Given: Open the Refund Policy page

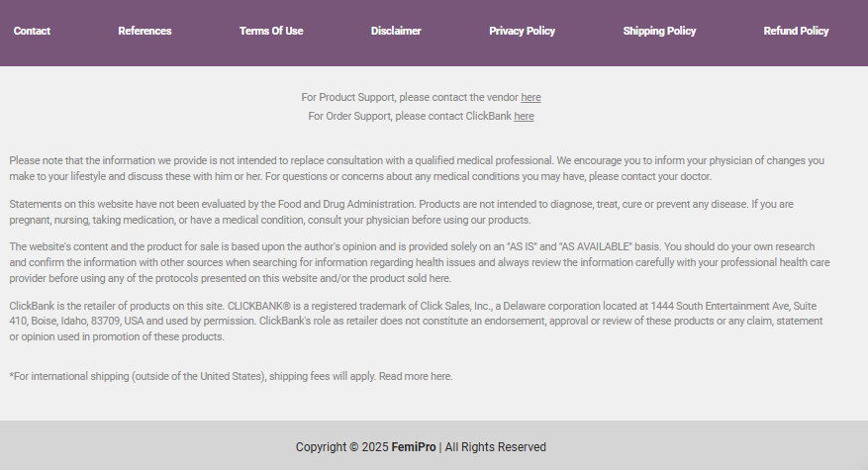Looking at the screenshot, I should click(796, 31).
